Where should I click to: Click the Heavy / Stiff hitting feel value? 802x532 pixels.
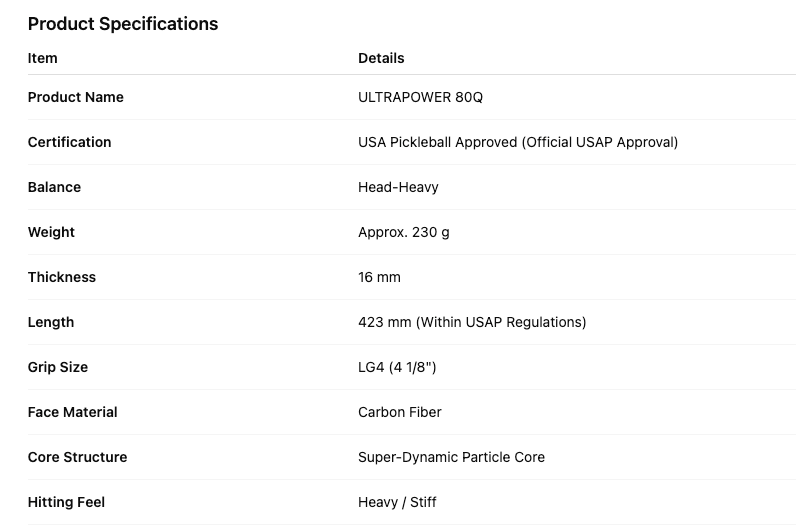coord(397,502)
